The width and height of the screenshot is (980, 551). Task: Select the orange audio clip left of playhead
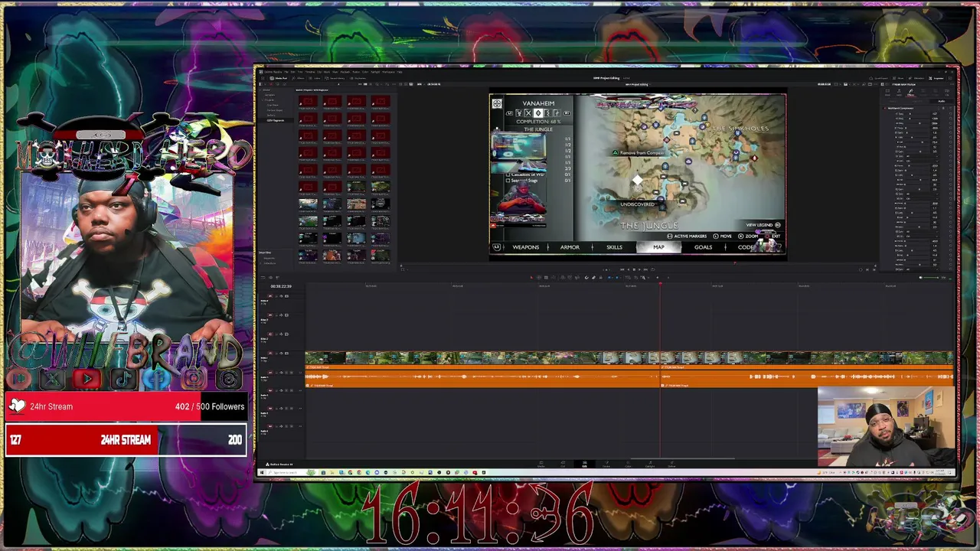click(x=482, y=376)
